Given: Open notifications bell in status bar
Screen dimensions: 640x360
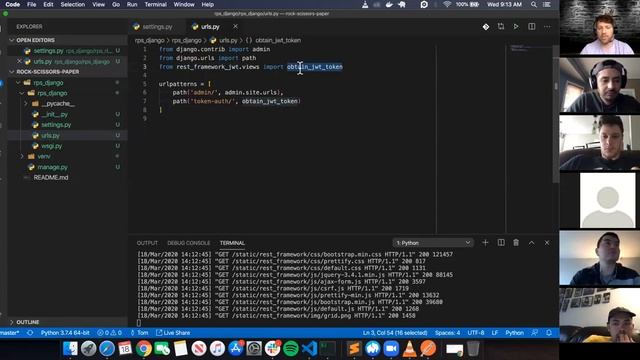Looking at the screenshot, I should click(x=549, y=333).
